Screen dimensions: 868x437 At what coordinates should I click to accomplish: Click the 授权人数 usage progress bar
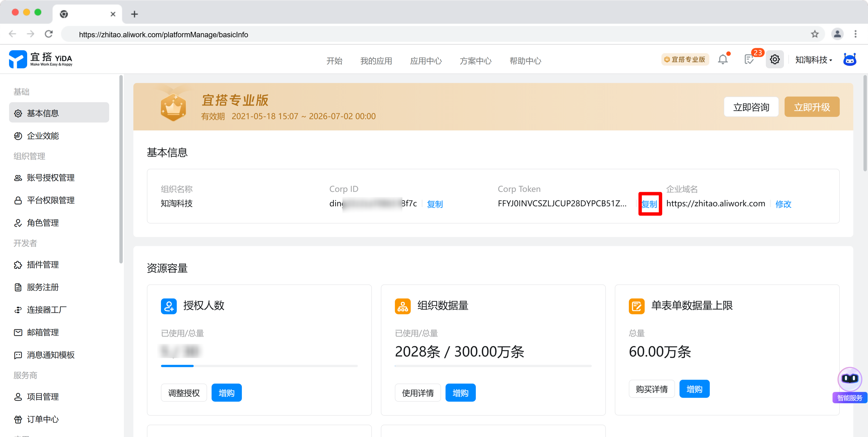tap(259, 366)
